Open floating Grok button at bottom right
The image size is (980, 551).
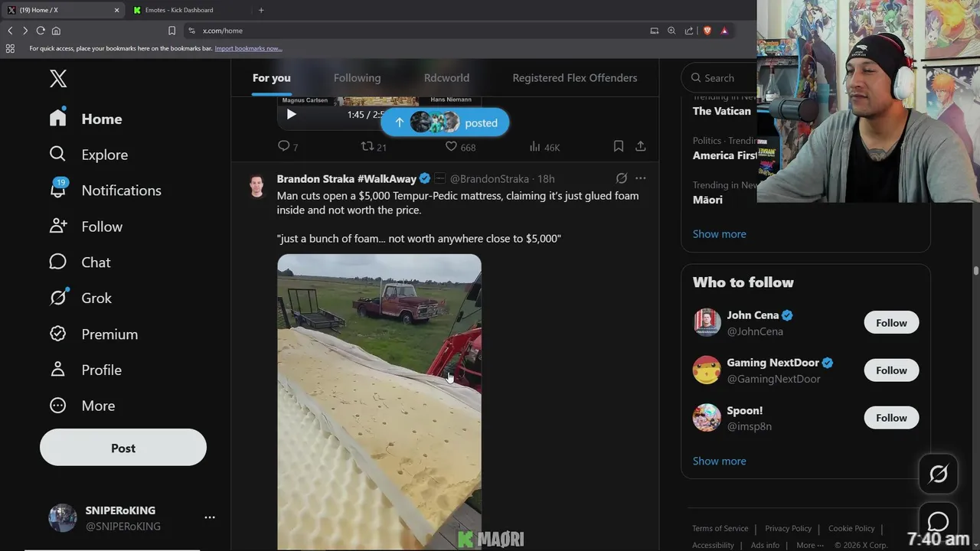pos(939,474)
